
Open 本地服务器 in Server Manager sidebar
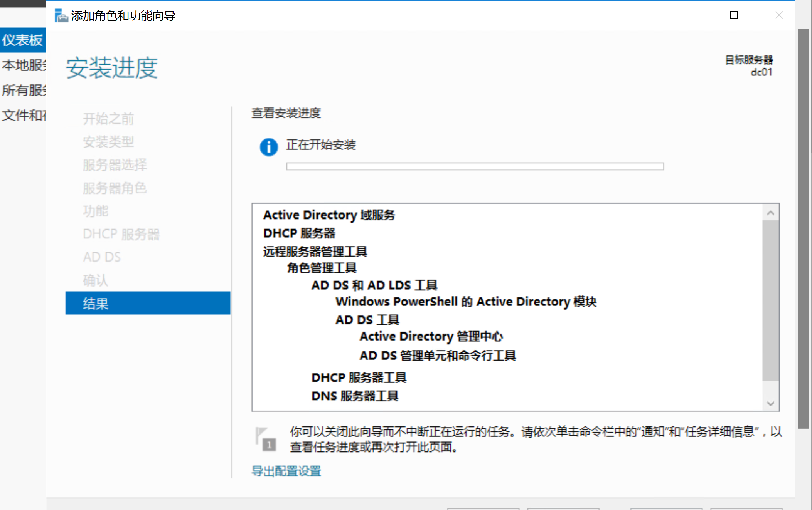click(x=23, y=65)
